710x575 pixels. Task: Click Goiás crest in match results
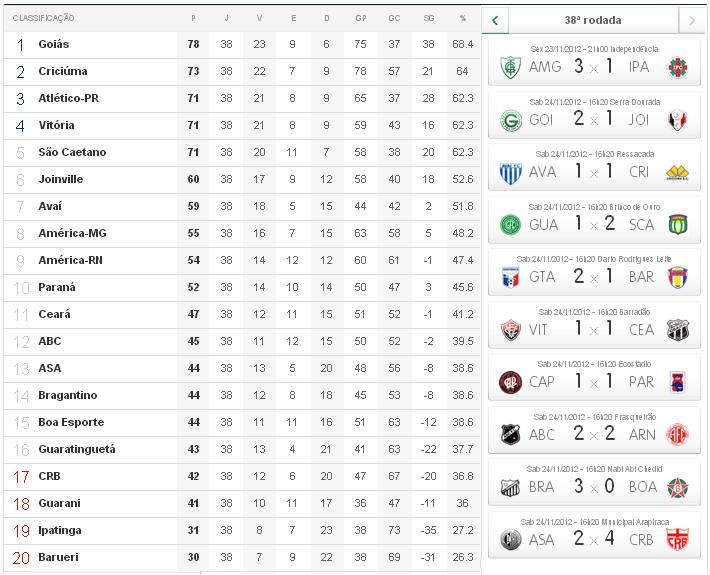click(x=511, y=121)
